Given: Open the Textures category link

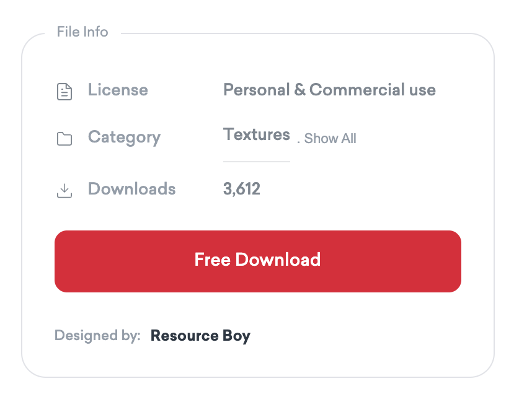Looking at the screenshot, I should (256, 135).
